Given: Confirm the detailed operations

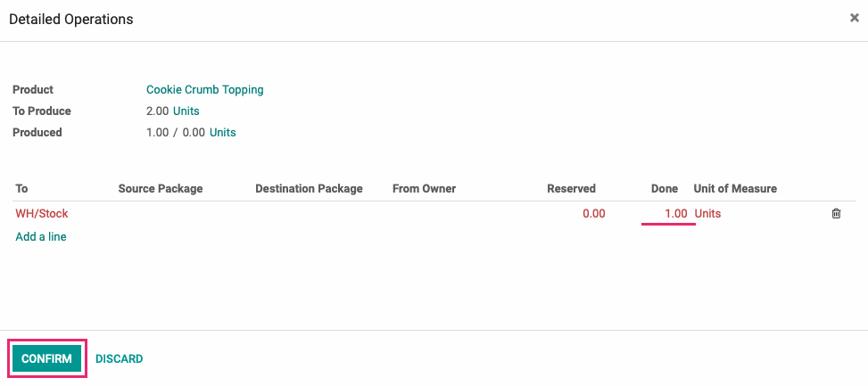Looking at the screenshot, I should [47, 359].
